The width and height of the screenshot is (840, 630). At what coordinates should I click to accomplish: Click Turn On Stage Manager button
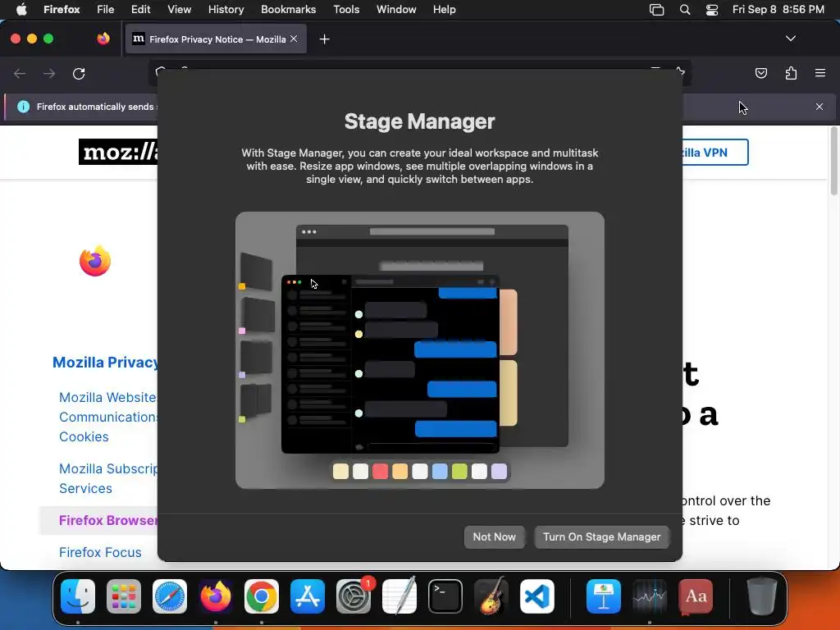(x=601, y=536)
